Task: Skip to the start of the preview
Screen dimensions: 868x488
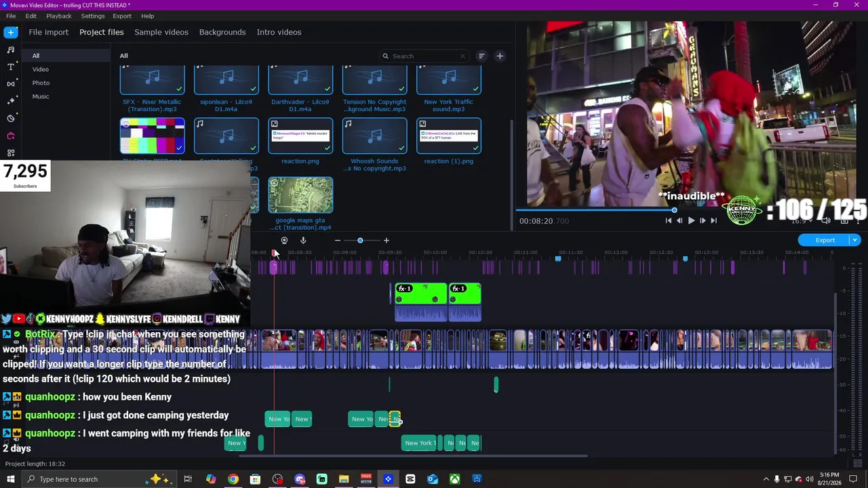Action: (x=668, y=220)
